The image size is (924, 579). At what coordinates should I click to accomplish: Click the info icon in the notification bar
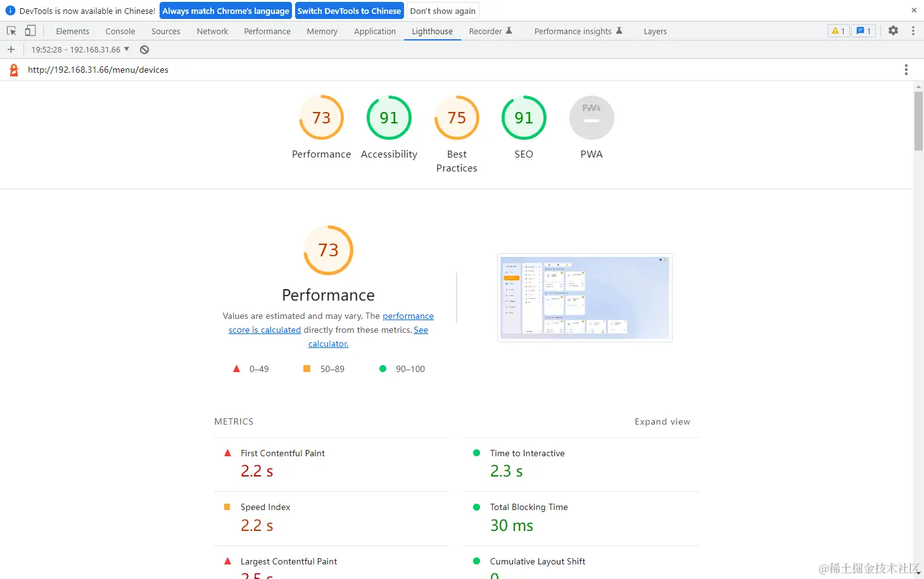tap(10, 11)
